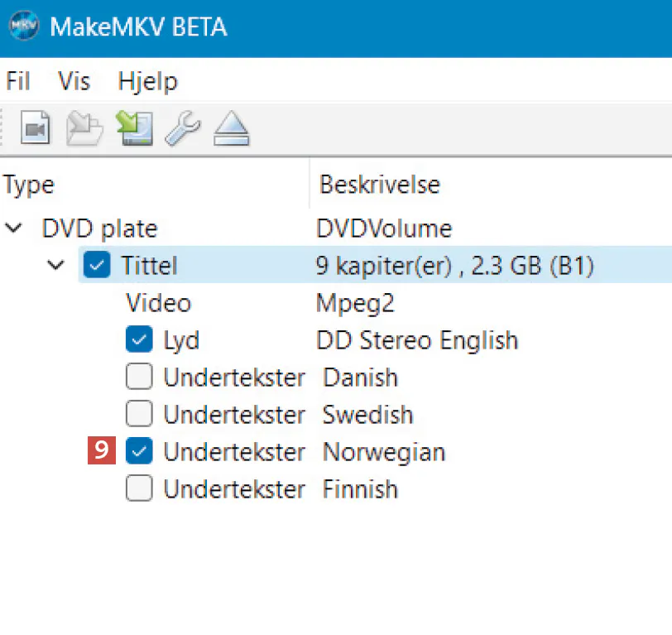Click the open disc folder toolbar icon

[x=84, y=128]
